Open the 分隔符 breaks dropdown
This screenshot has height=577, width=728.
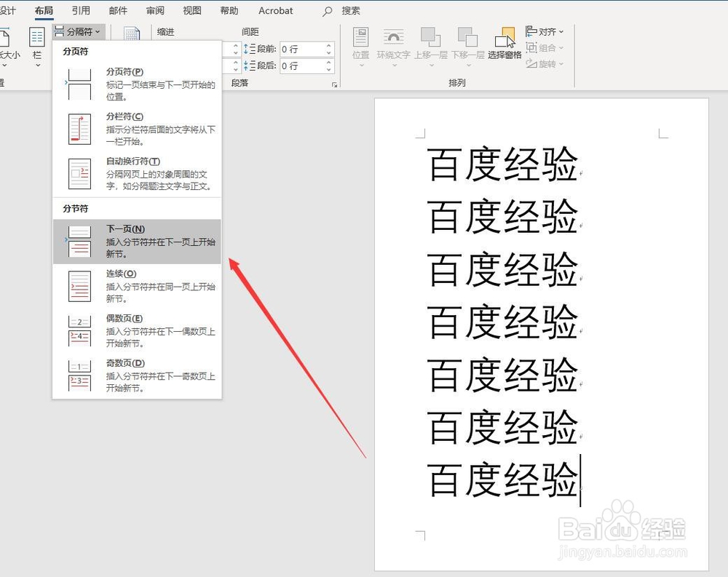pyautogui.click(x=78, y=31)
